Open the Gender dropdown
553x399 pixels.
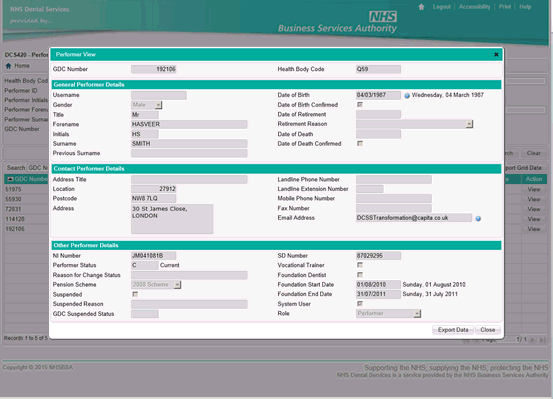(x=158, y=105)
